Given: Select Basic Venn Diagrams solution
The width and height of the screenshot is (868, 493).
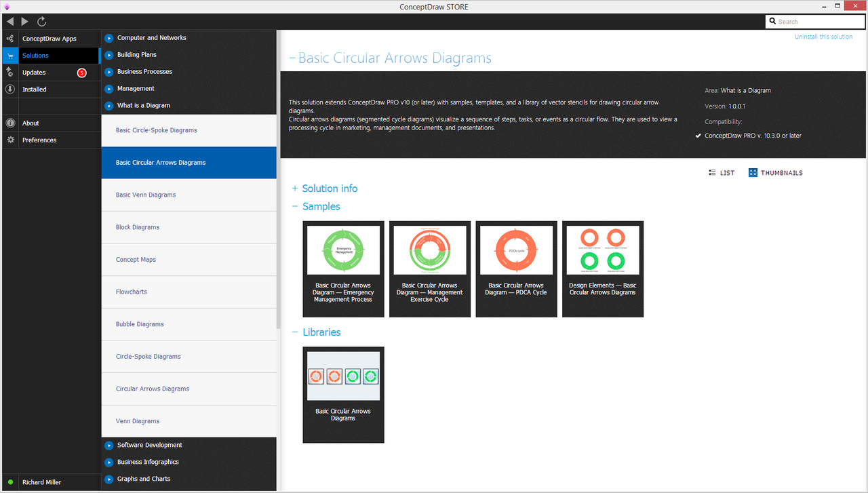Looking at the screenshot, I should tap(189, 195).
